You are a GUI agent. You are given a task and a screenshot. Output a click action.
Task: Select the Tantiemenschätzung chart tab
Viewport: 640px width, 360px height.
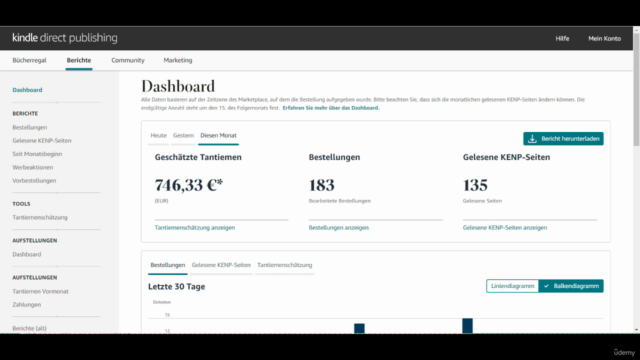pyautogui.click(x=284, y=265)
